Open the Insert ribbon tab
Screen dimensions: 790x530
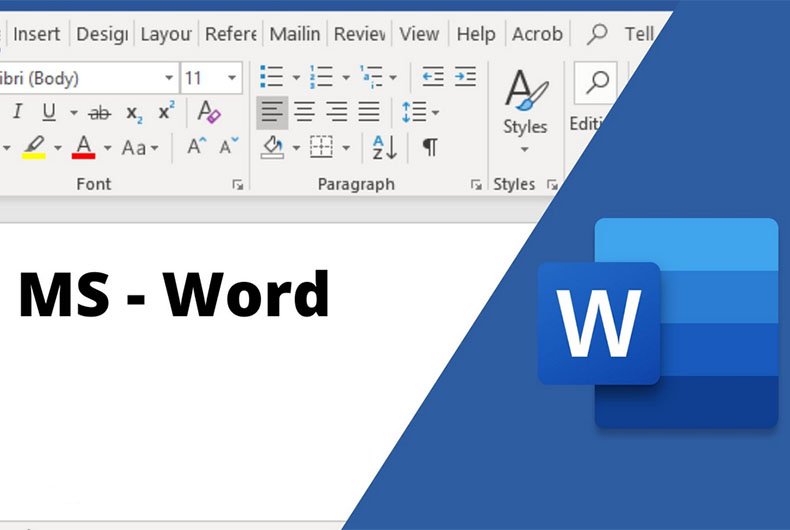[x=36, y=34]
